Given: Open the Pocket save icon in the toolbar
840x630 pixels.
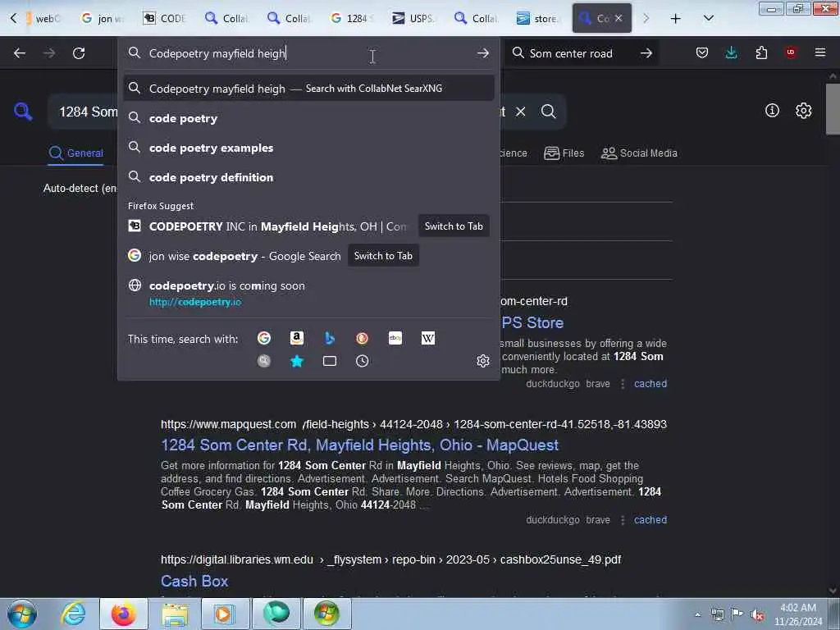Looking at the screenshot, I should click(x=702, y=52).
